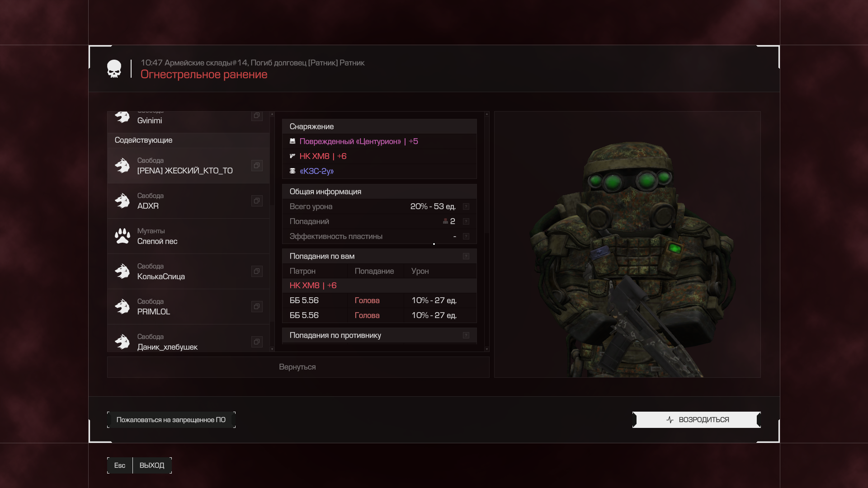868x488 pixels.
Task: Click the skull death icon in header
Action: (114, 69)
